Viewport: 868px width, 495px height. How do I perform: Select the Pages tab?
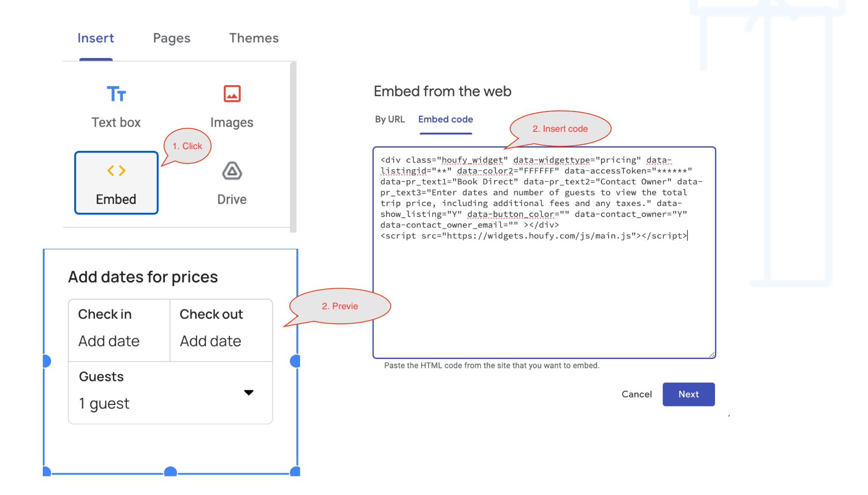pos(172,38)
